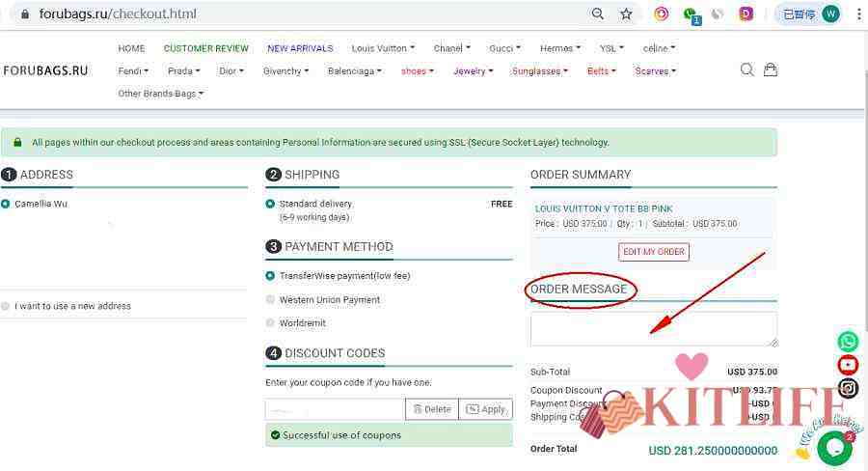
Task: Click the coupon code input field
Action: [x=335, y=409]
